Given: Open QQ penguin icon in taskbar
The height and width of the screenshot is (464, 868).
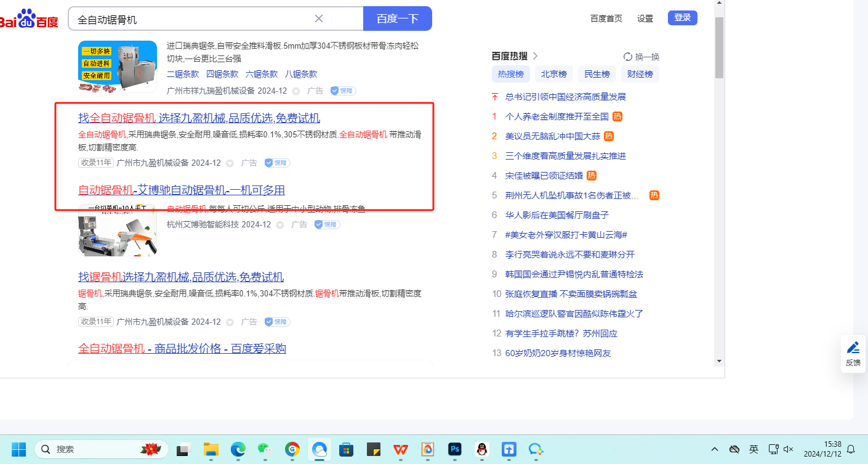Looking at the screenshot, I should pos(482,449).
